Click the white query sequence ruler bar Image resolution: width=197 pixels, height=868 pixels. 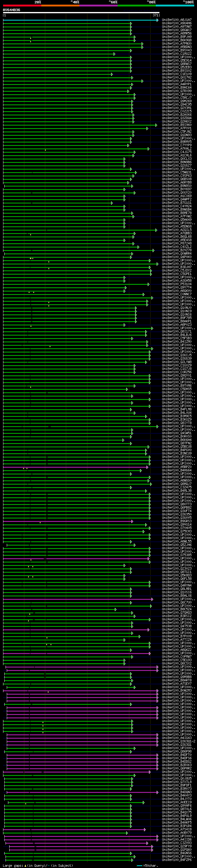(x=81, y=13)
